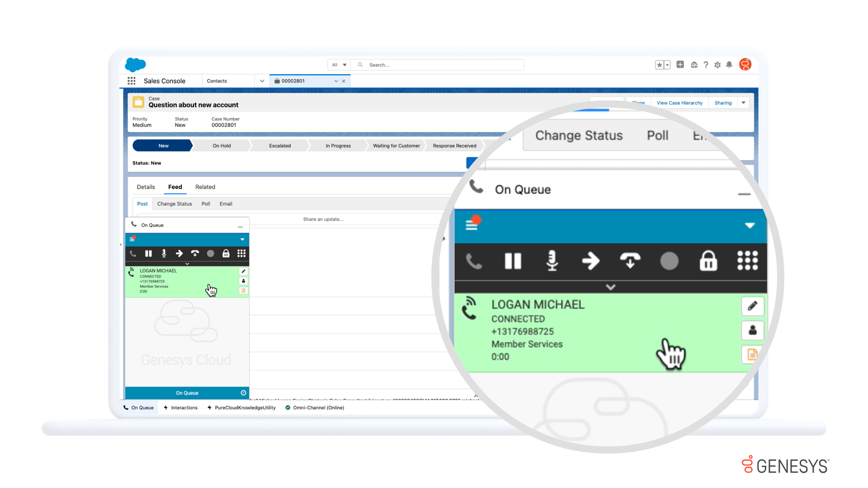Click the transfer call icon

(179, 253)
